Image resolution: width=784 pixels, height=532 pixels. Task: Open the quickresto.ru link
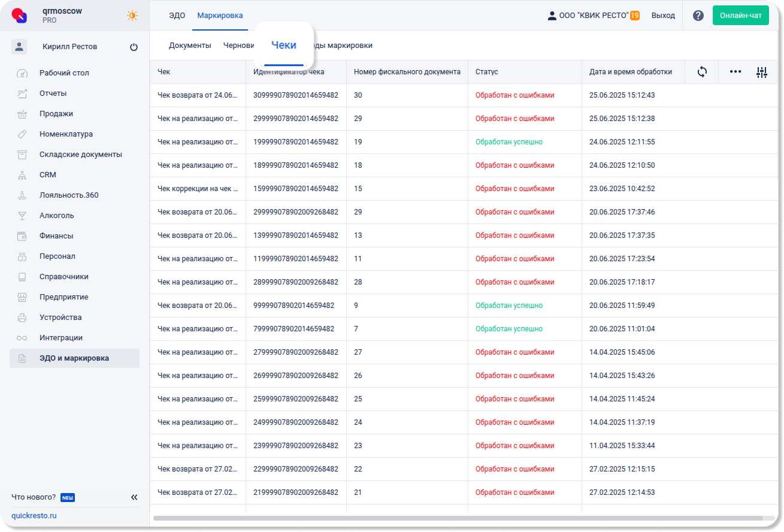[x=34, y=516]
